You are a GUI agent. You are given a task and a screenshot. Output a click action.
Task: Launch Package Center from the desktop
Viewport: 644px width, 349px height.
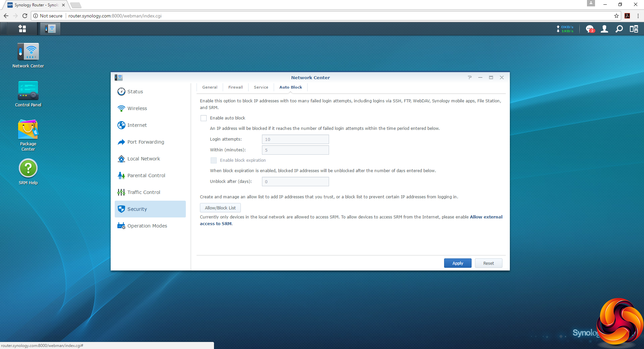pyautogui.click(x=28, y=136)
